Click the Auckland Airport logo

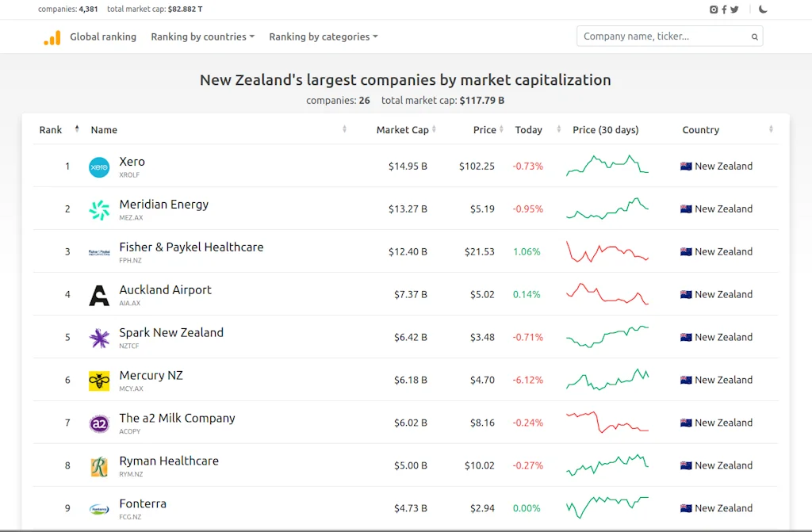[x=99, y=294]
